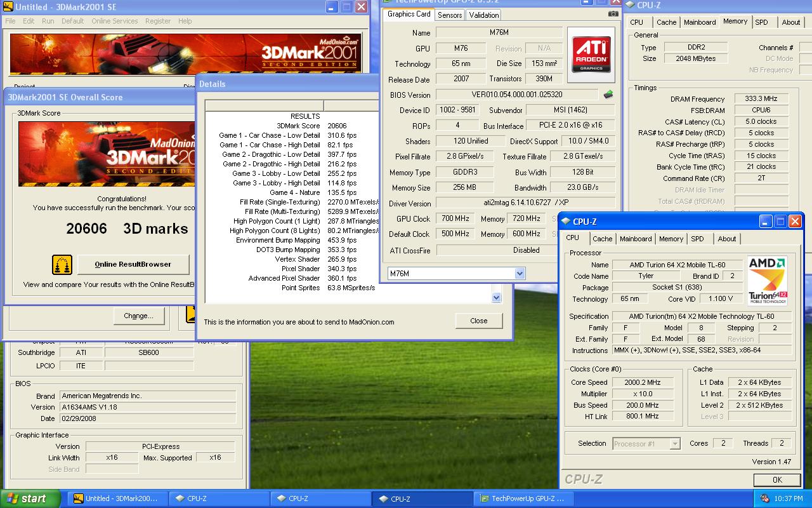Click the ATI Radeon logo in GPU-Z
Screen dimensions: 812x508
(591, 54)
